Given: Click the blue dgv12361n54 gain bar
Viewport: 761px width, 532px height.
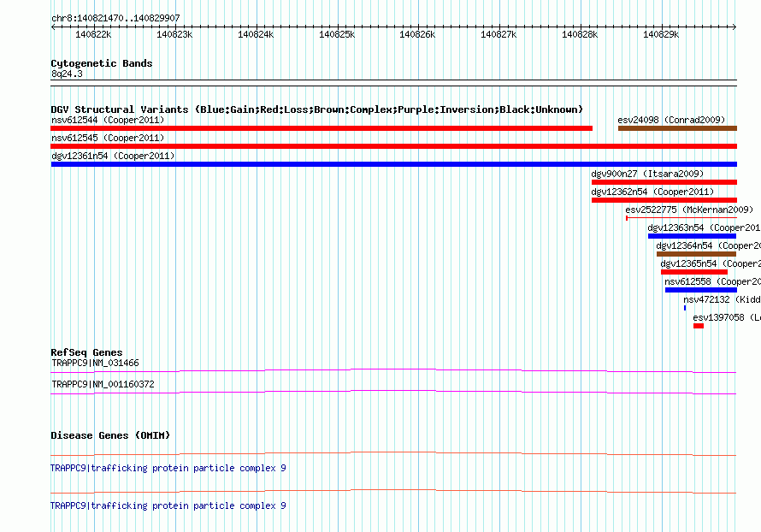Looking at the screenshot, I should coord(393,164).
